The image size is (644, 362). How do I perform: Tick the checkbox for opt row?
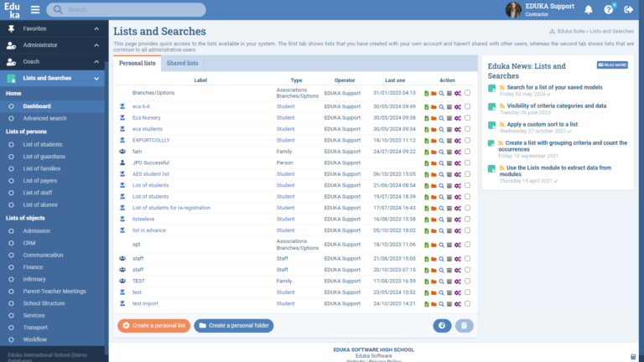tap(467, 244)
